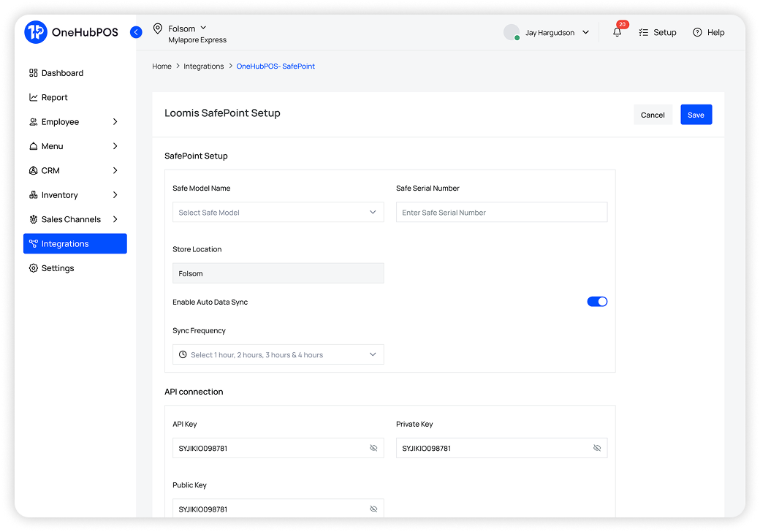Toggle Enable Auto Data Sync switch
Image resolution: width=760 pixels, height=532 pixels.
pos(597,302)
